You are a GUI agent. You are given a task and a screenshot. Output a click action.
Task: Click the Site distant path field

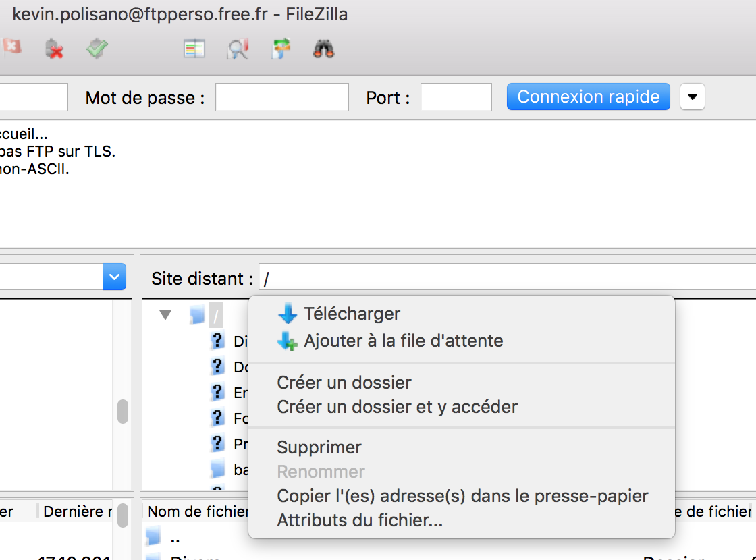point(507,278)
